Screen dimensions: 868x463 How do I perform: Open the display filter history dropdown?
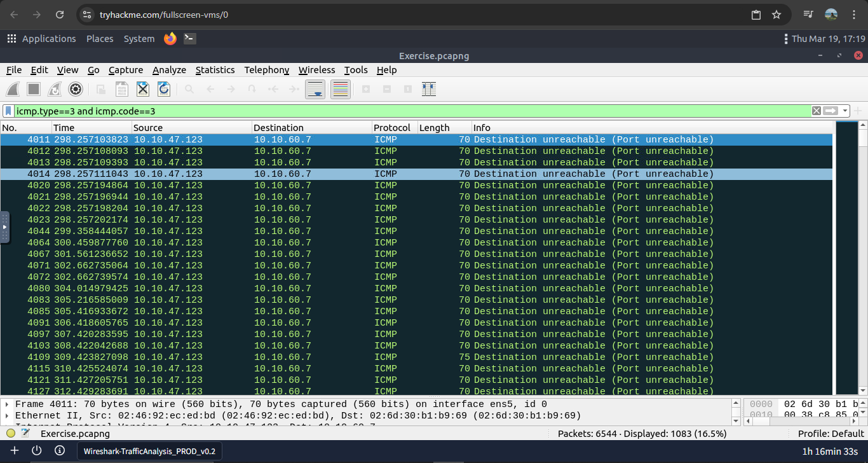pyautogui.click(x=845, y=111)
